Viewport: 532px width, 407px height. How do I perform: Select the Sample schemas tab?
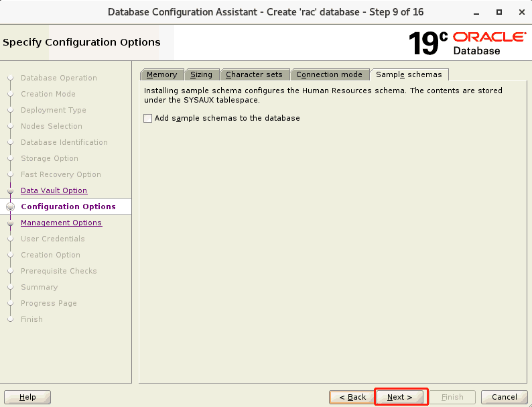coord(409,74)
